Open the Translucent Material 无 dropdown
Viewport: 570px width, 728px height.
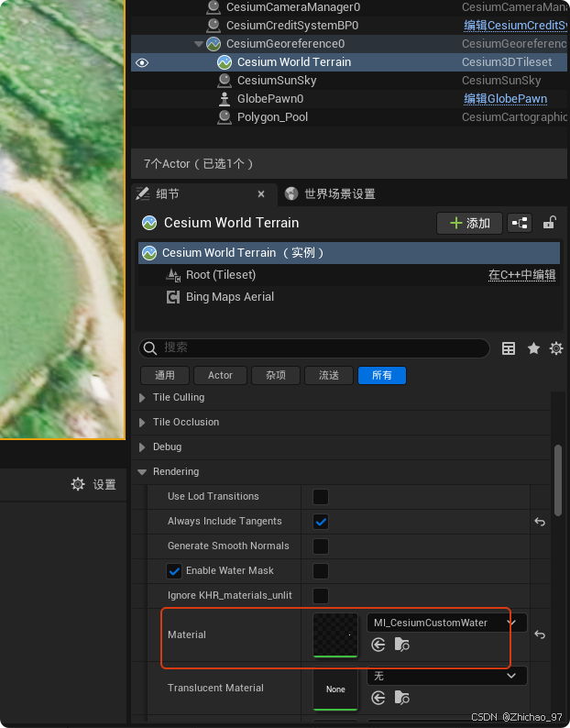(446, 676)
